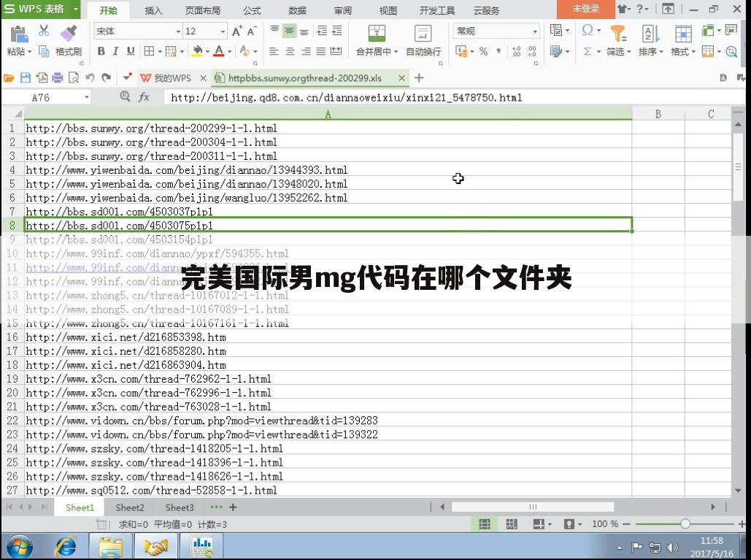Click the Filter funnel icon
This screenshot has width=751, height=560.
(618, 34)
